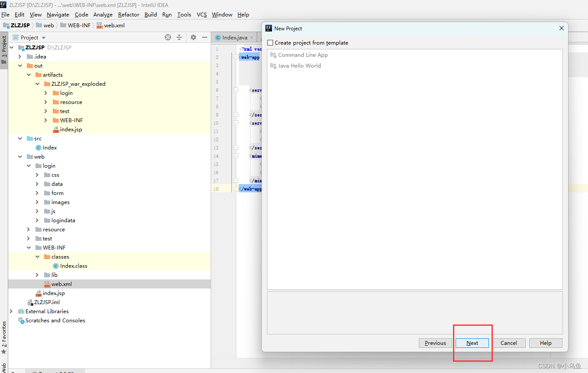Select the form folder row

109,193
